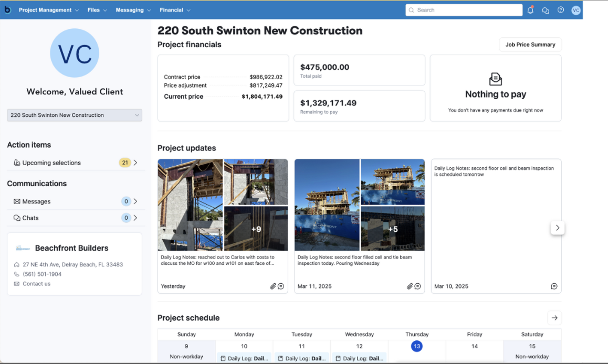The height and width of the screenshot is (364, 608).
Task: Open the Files menu
Action: [x=97, y=10]
